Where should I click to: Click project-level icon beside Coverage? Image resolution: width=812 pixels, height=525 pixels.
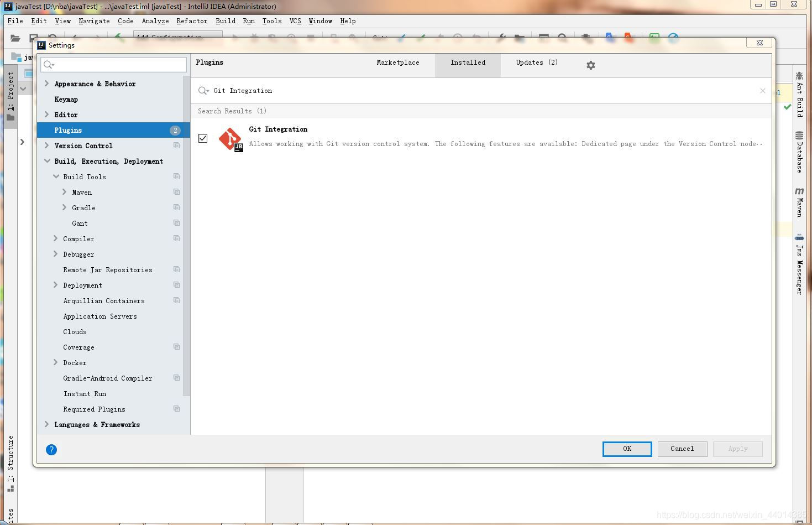[177, 347]
